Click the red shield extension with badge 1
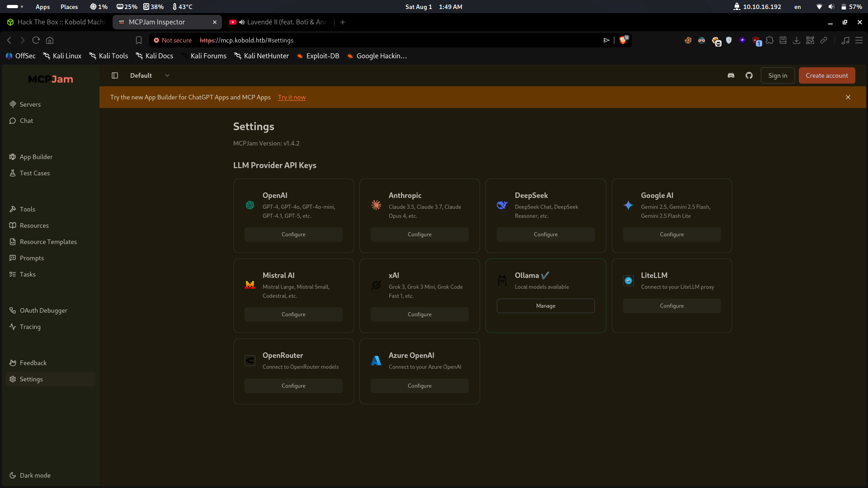Image resolution: width=868 pixels, height=488 pixels. point(756,41)
